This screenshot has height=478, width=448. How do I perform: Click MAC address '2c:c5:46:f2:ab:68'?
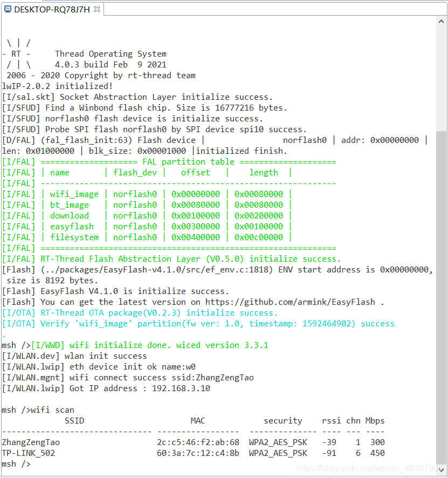(198, 442)
